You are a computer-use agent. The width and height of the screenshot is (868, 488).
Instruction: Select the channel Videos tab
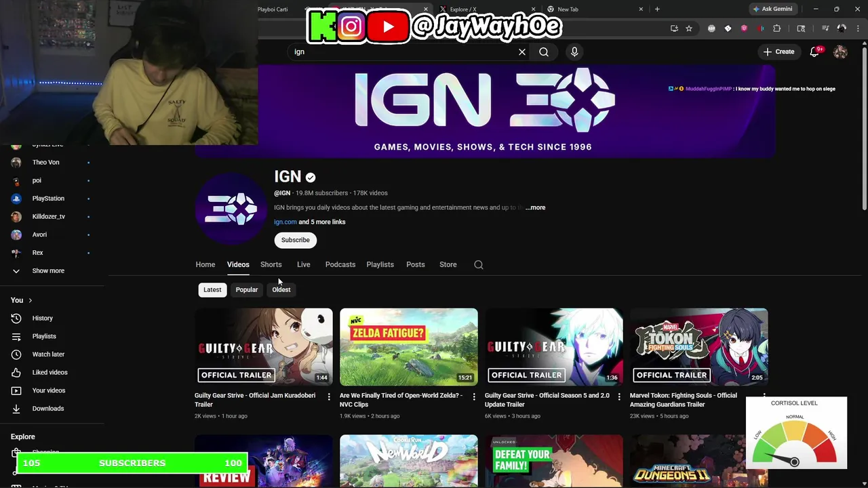(238, 264)
